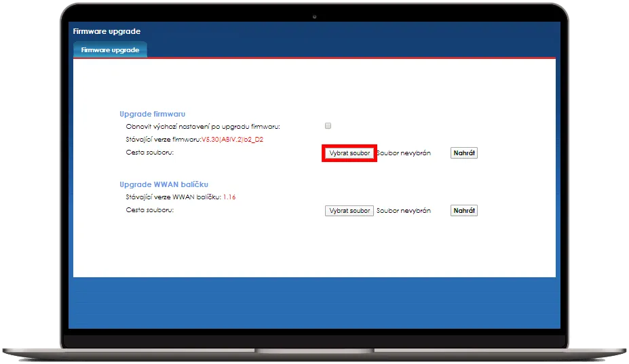Enable restore default settings after firmware upgrade

[x=328, y=126]
